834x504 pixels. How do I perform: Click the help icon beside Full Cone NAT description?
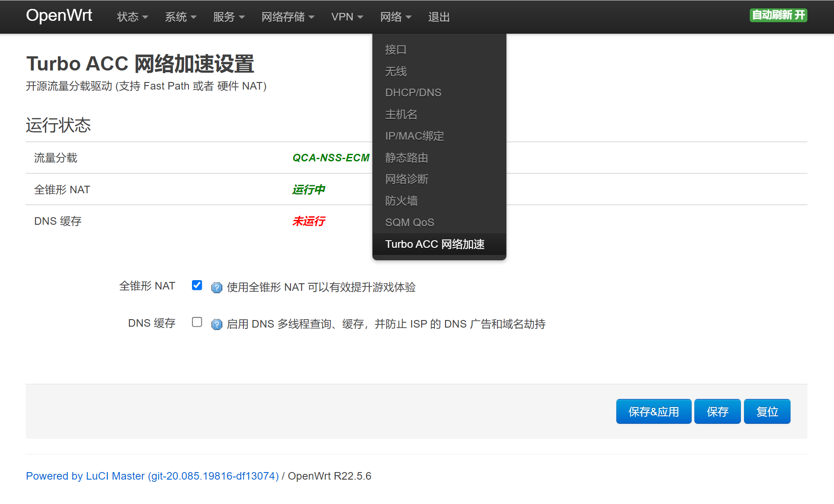(x=216, y=288)
